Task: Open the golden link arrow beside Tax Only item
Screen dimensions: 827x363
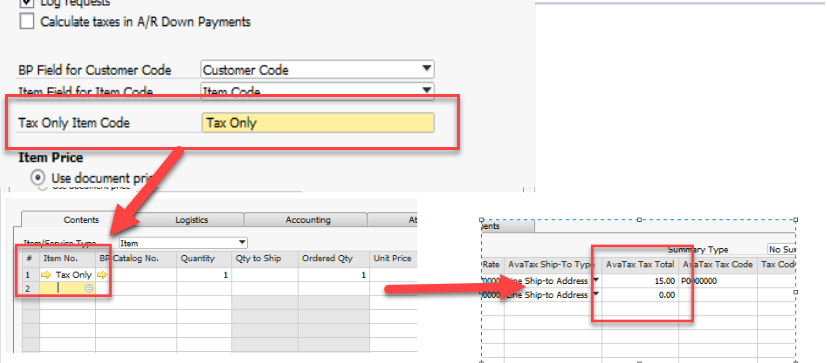Action: [x=46, y=275]
